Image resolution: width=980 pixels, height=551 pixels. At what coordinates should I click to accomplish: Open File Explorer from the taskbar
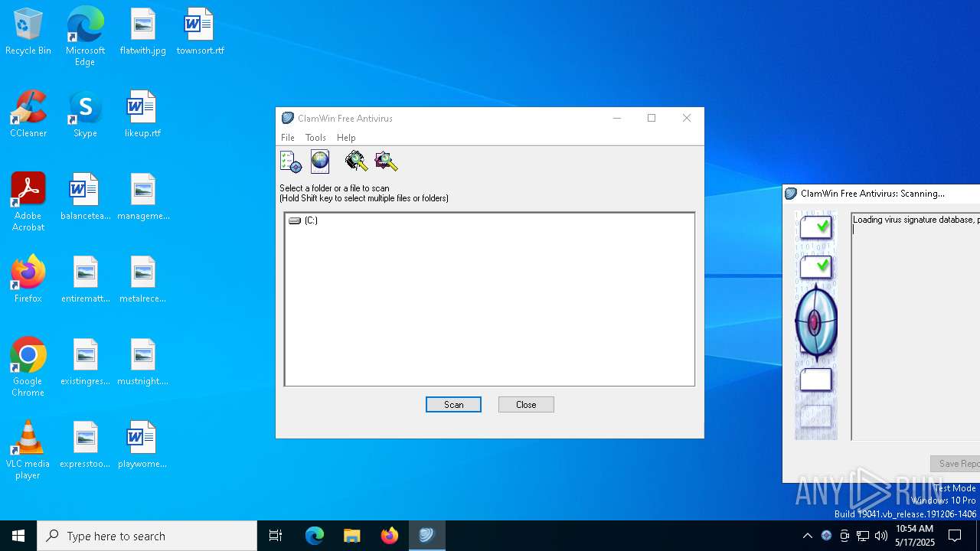tap(351, 536)
